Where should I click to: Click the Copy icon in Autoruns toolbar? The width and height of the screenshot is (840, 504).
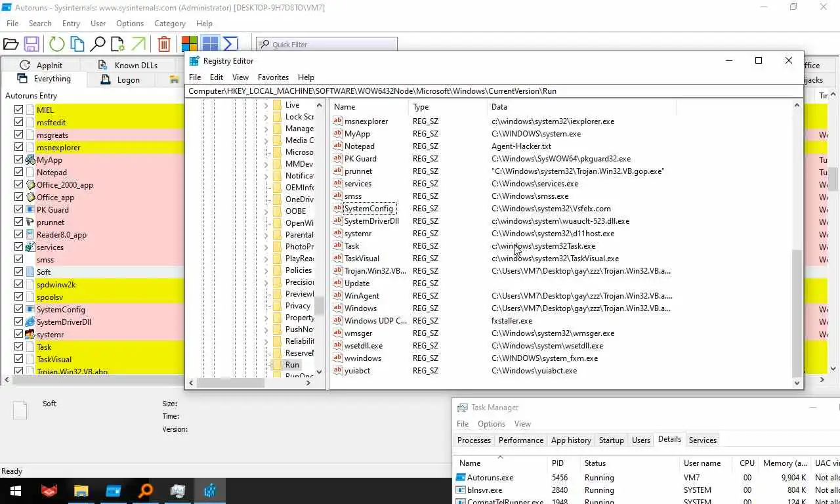coord(77,44)
